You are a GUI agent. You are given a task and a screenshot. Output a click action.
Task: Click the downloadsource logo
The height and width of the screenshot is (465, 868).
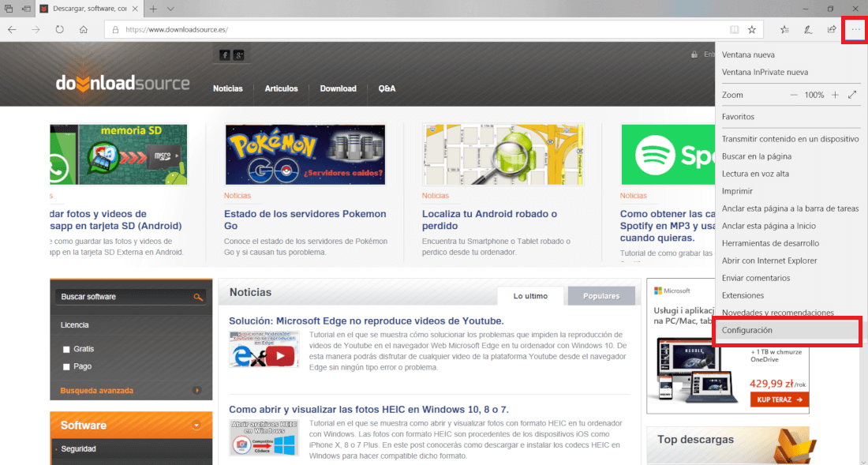click(x=122, y=83)
